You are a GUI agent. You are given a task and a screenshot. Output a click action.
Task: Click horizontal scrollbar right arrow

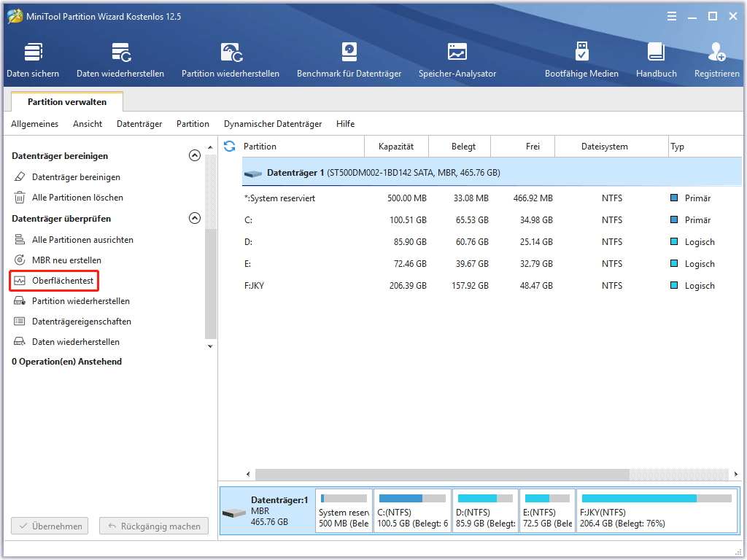735,474
